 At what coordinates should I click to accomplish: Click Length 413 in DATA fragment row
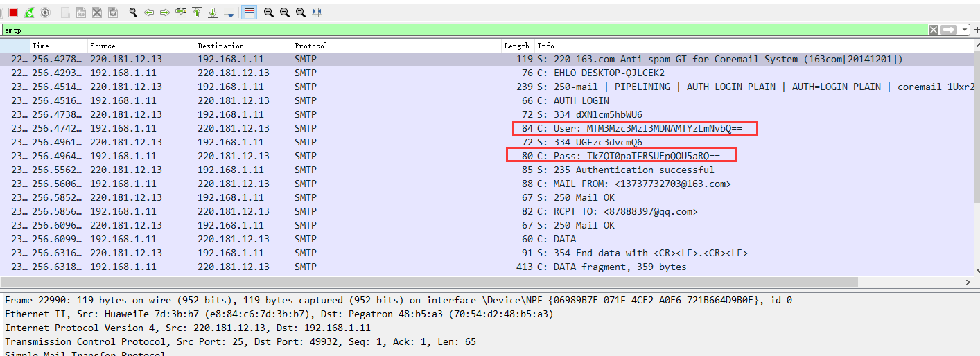[525, 267]
